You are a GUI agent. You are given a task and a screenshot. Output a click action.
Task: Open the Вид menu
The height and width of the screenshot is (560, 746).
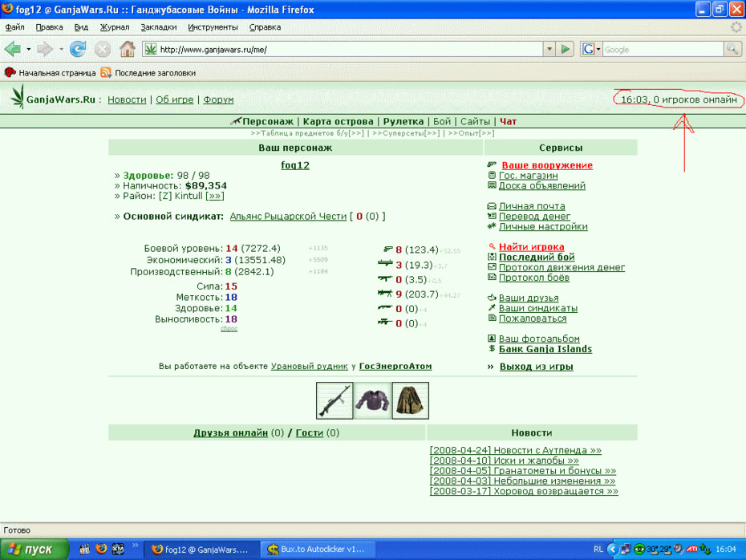81,27
